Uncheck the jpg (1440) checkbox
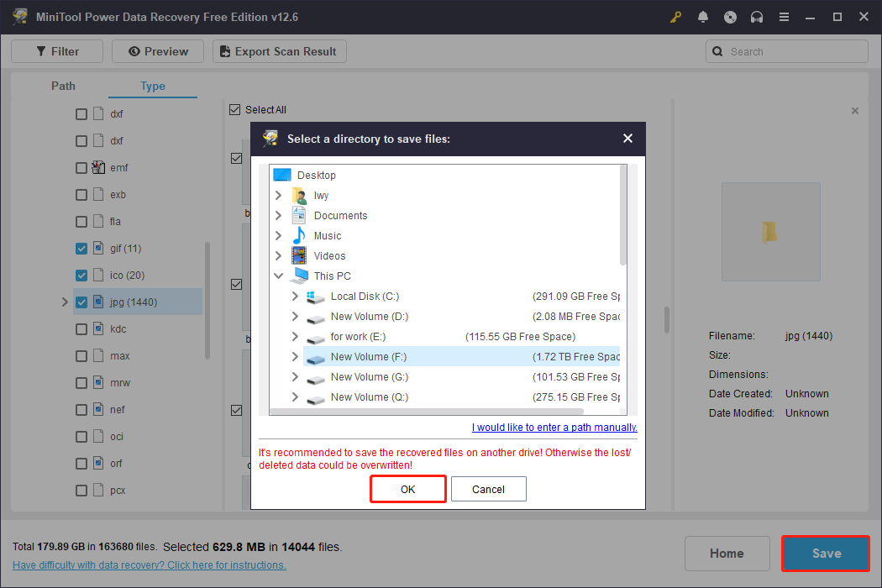This screenshot has height=588, width=882. tap(81, 302)
